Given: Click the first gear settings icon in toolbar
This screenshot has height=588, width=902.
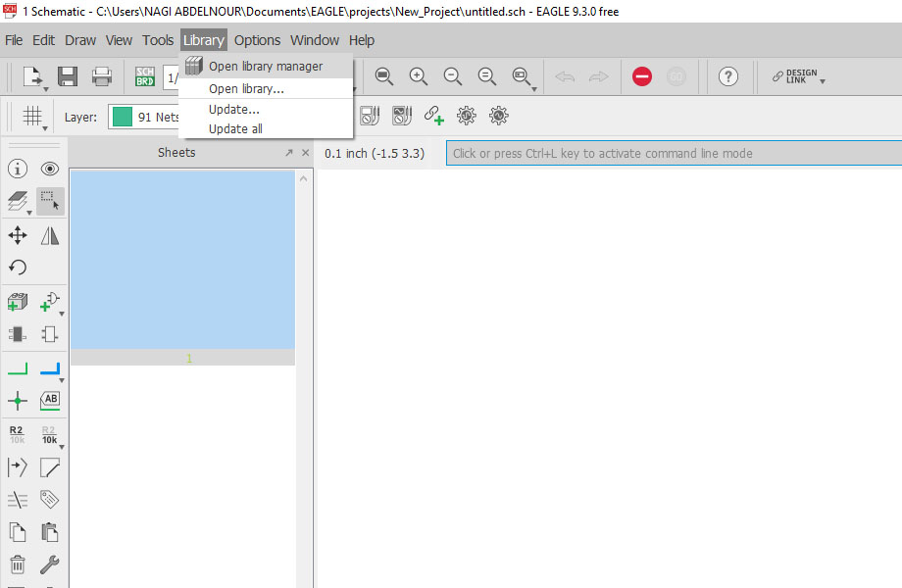Looking at the screenshot, I should pos(467,116).
